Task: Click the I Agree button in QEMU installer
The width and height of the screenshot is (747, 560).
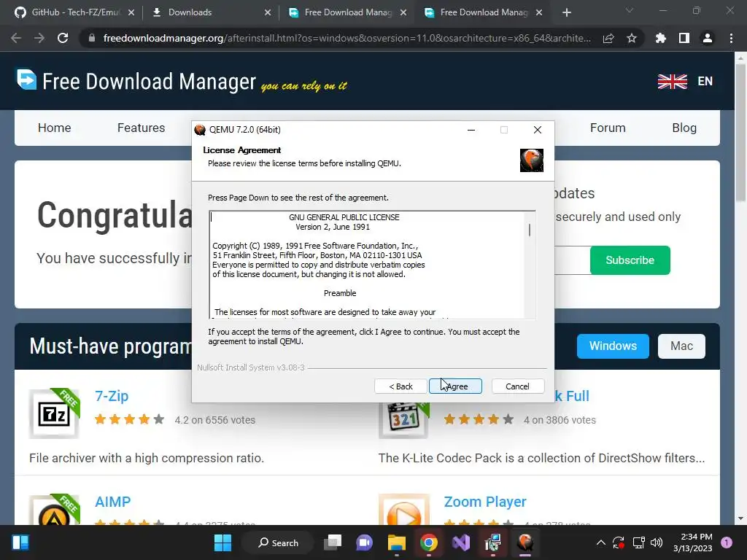Action: 455,386
